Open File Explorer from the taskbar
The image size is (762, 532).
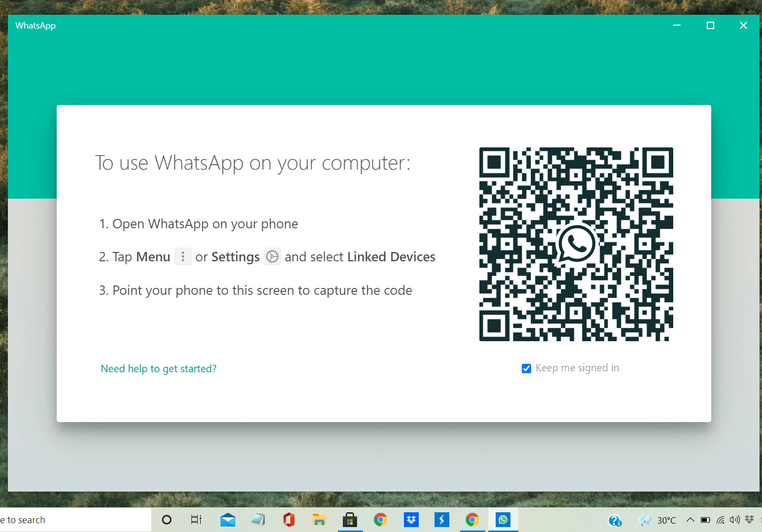click(319, 520)
